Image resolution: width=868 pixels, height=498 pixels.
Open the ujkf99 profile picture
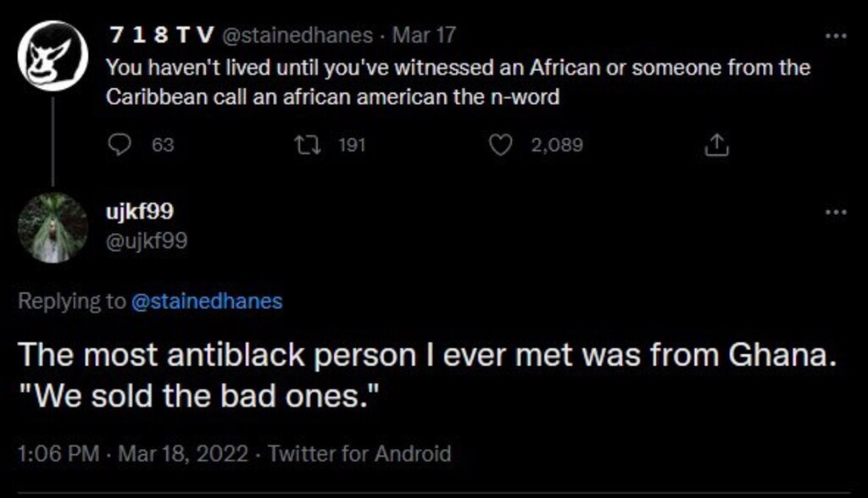(53, 228)
